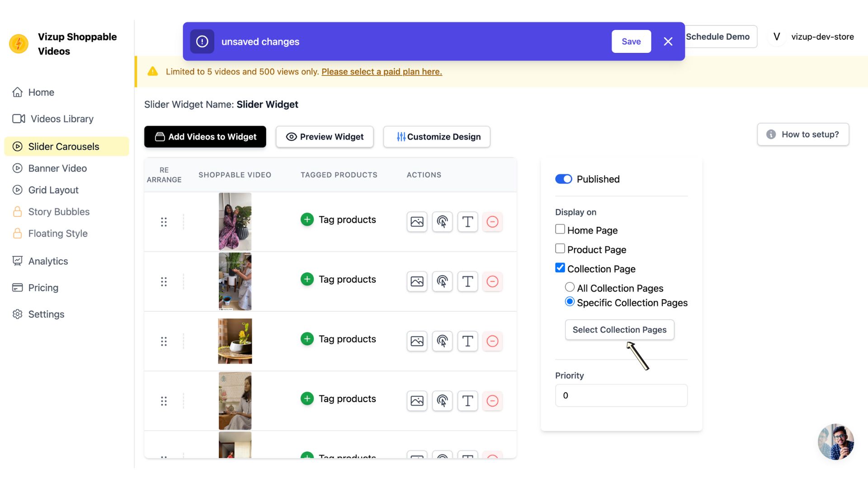Click inside the Priority input field
868x488 pixels.
(x=621, y=395)
